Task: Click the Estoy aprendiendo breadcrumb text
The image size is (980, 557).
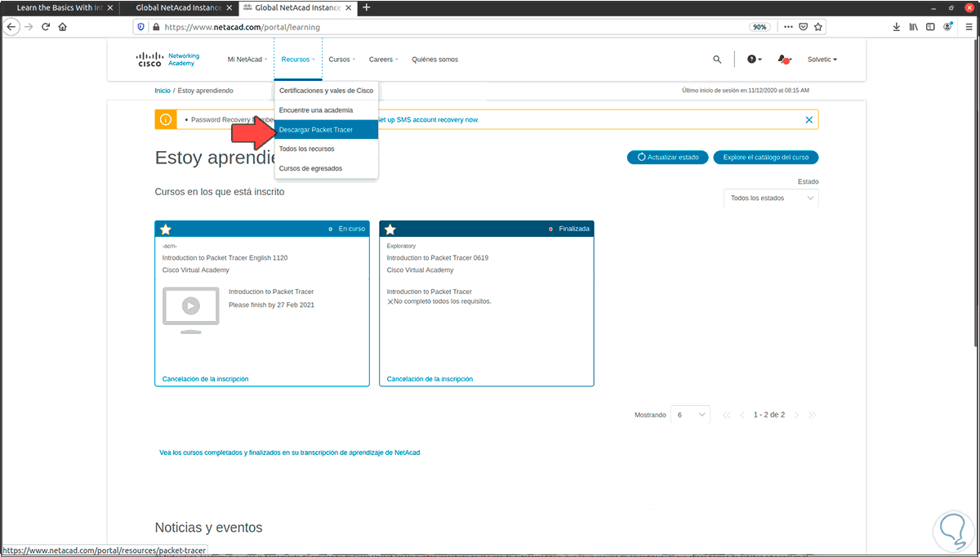Action: tap(205, 91)
